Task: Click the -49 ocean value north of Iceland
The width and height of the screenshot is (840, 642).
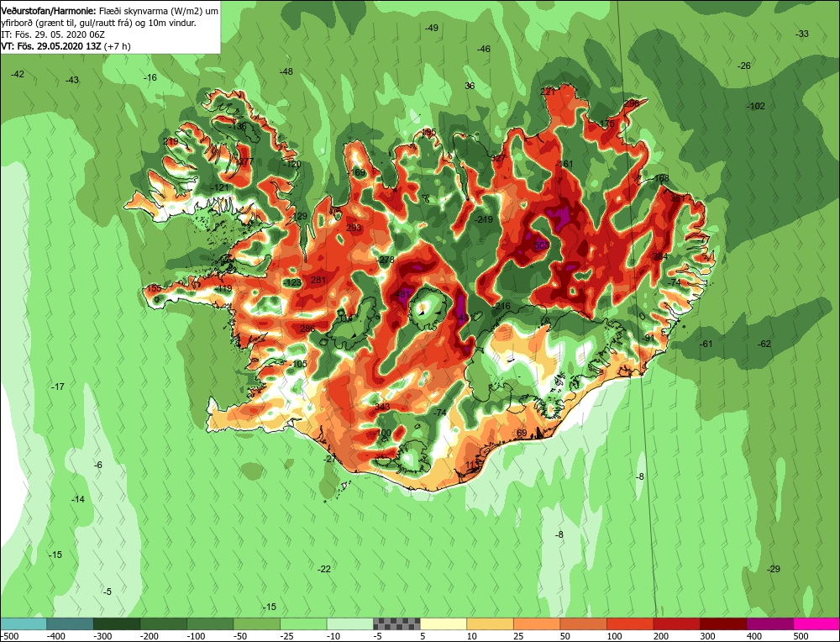Action: (431, 28)
